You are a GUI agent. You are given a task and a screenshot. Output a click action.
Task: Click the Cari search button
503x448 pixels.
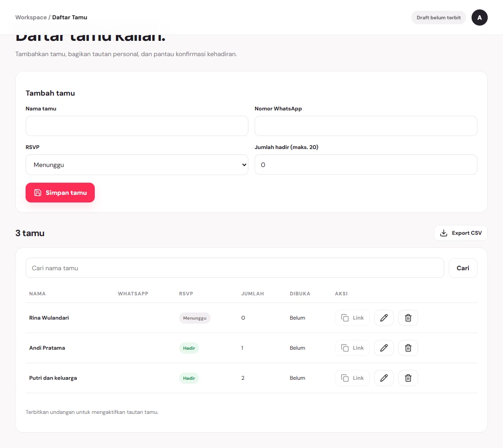pos(463,268)
